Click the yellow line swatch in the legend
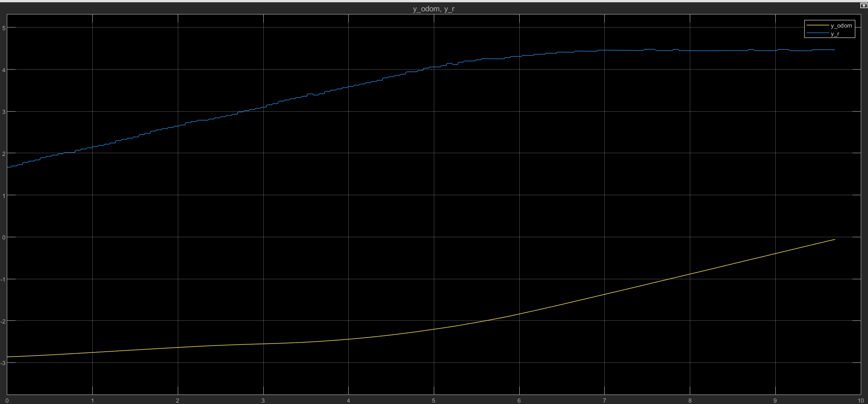This screenshot has height=404, width=868. (x=817, y=26)
